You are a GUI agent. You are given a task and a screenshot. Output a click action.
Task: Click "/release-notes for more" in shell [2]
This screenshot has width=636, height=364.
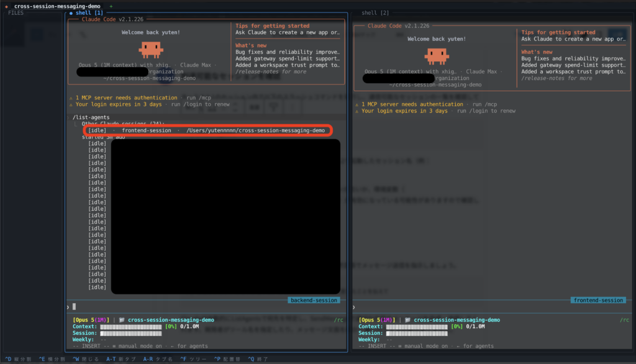[557, 78]
